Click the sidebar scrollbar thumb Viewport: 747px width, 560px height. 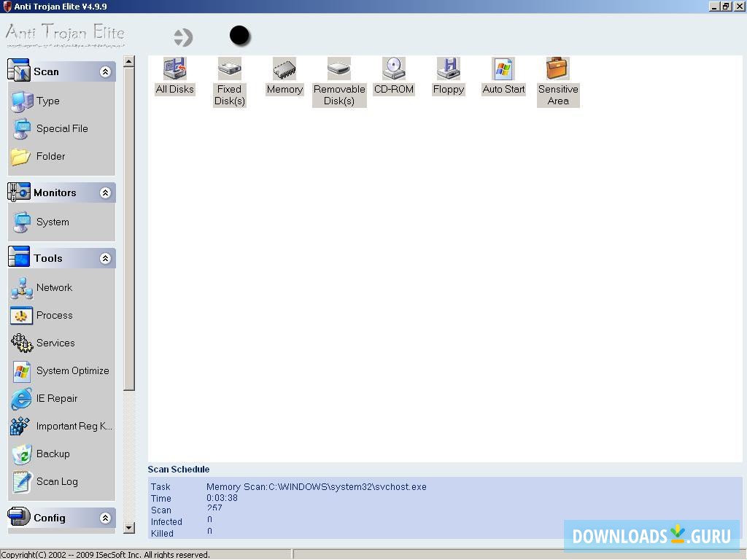128,229
